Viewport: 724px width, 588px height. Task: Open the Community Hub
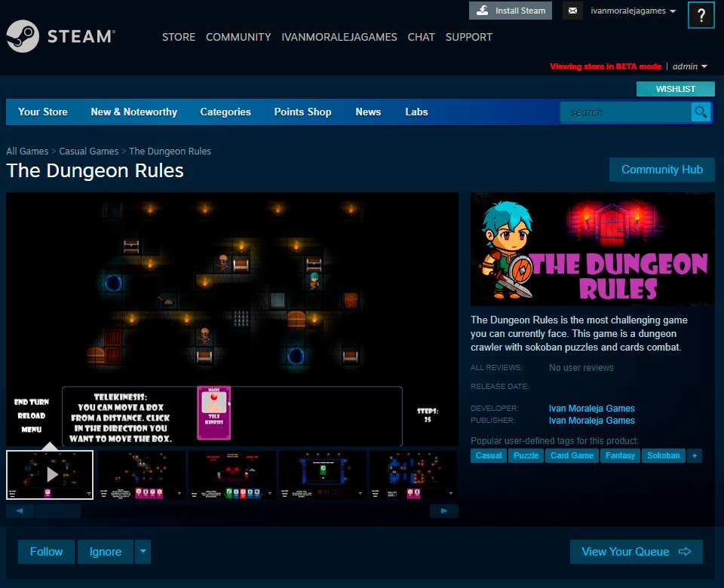(661, 170)
